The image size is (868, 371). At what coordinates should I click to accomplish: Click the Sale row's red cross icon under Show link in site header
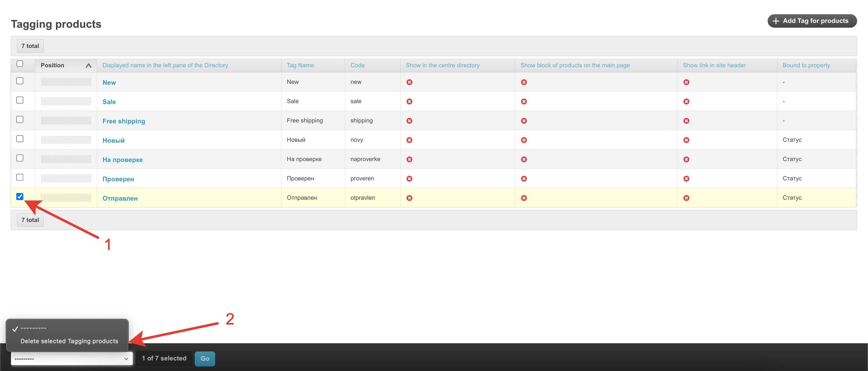686,102
